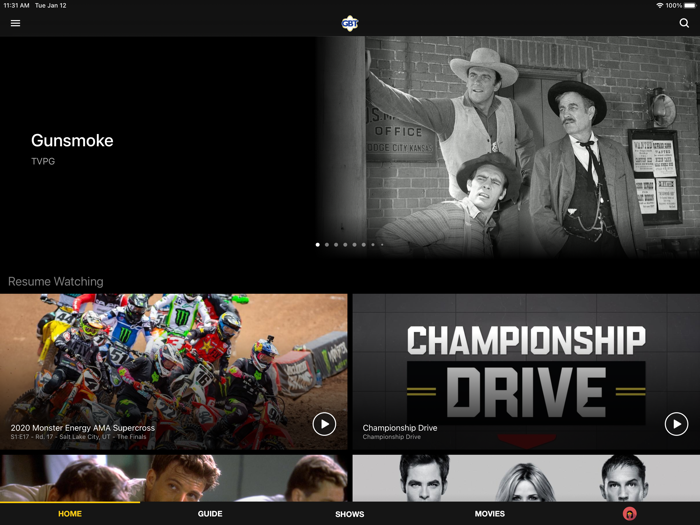The height and width of the screenshot is (525, 700).
Task: Open the Championship Drive thumbnail
Action: 526,371
